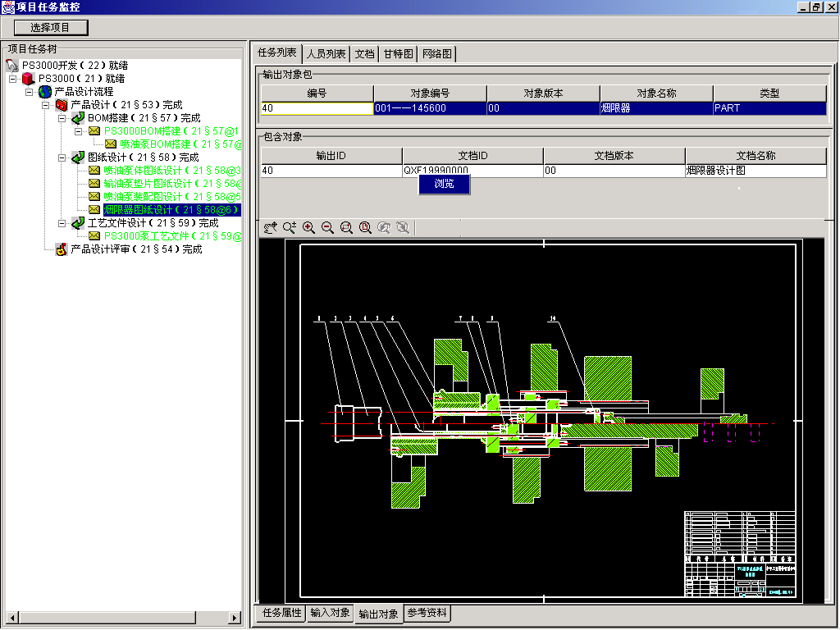The width and height of the screenshot is (840, 630).
Task: Click the 输出ID column header
Action: coord(331,155)
